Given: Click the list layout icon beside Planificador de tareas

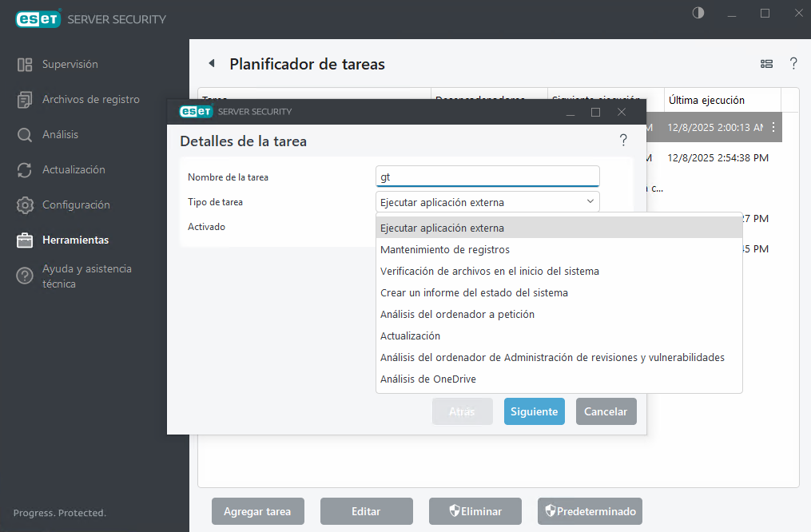Looking at the screenshot, I should 766,63.
